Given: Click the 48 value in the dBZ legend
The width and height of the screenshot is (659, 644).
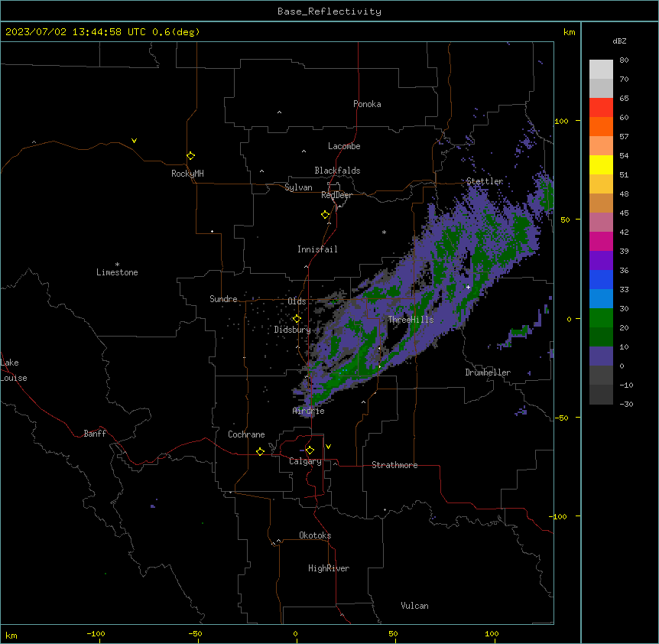Looking at the screenshot, I should (624, 194).
